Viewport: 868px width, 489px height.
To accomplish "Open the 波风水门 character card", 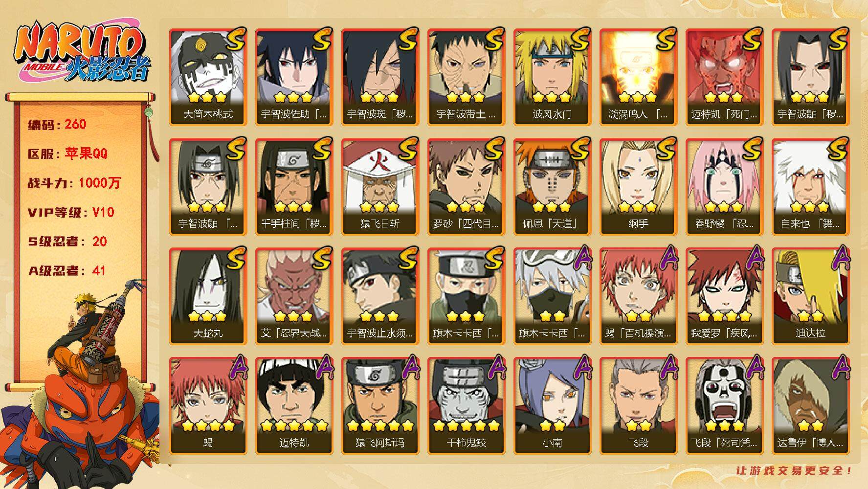I will [x=553, y=77].
